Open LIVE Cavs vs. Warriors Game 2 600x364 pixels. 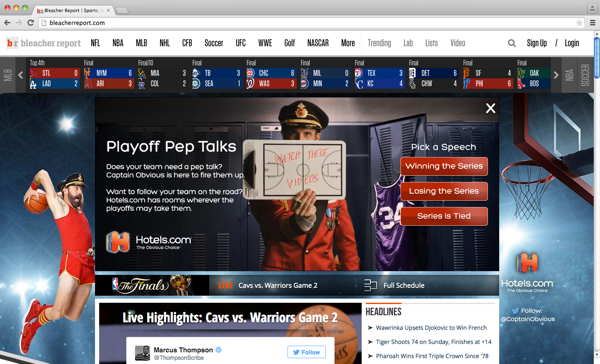coord(268,285)
